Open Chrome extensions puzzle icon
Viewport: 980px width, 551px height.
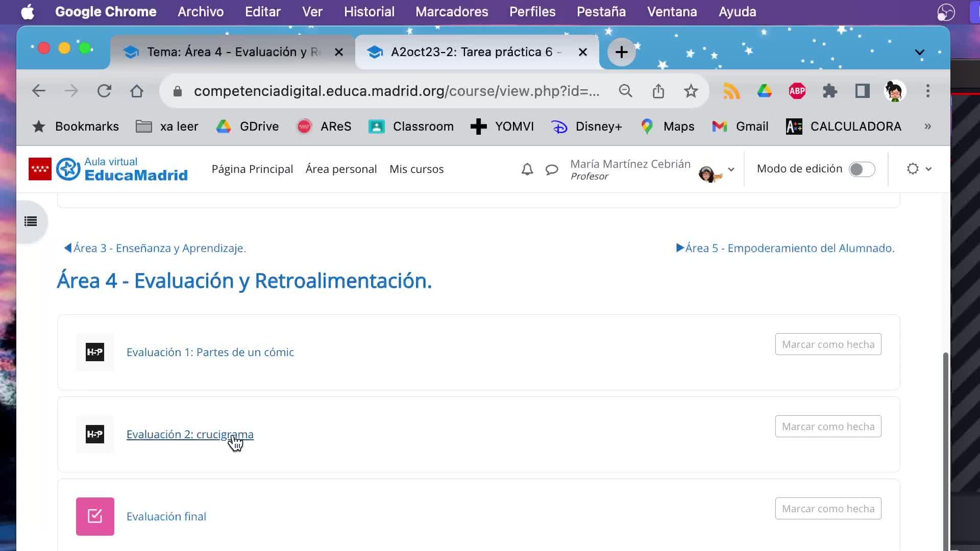[x=829, y=91]
